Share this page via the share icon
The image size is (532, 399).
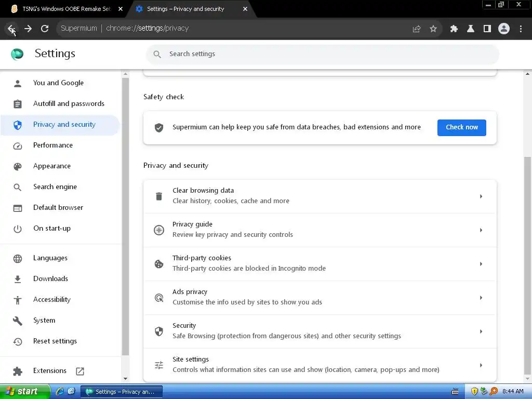tap(417, 29)
